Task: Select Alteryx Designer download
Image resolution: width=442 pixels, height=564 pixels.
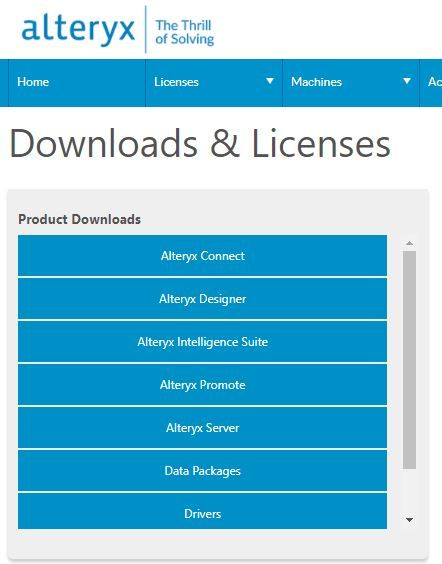Action: pos(202,299)
